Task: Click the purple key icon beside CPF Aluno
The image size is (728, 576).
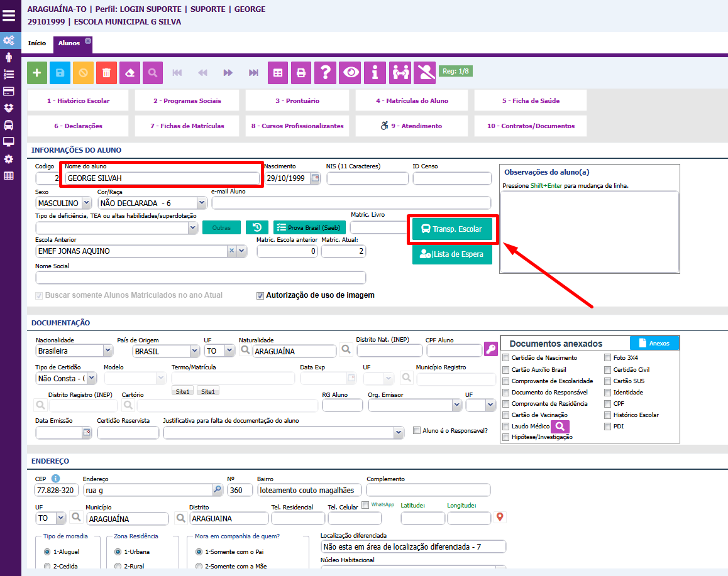Action: tap(490, 350)
